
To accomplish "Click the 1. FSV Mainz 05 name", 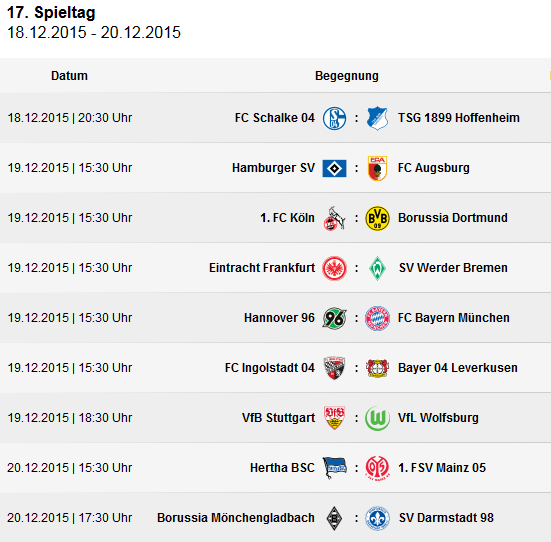I will 442,468.
